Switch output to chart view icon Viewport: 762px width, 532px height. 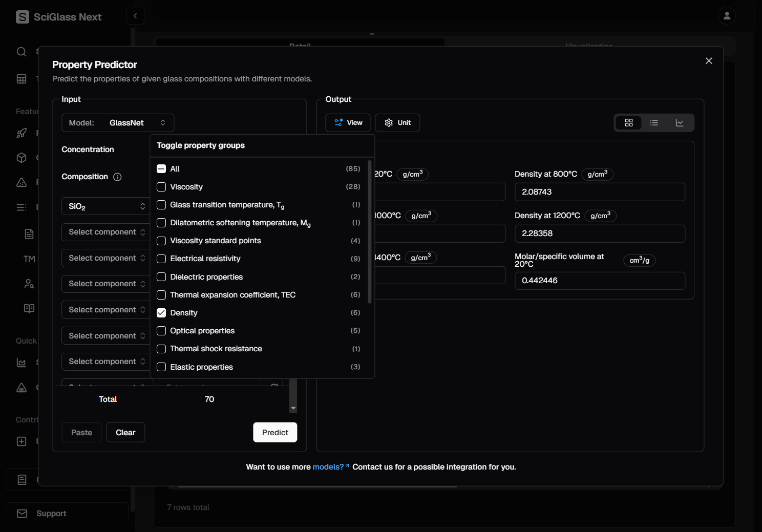(x=680, y=123)
